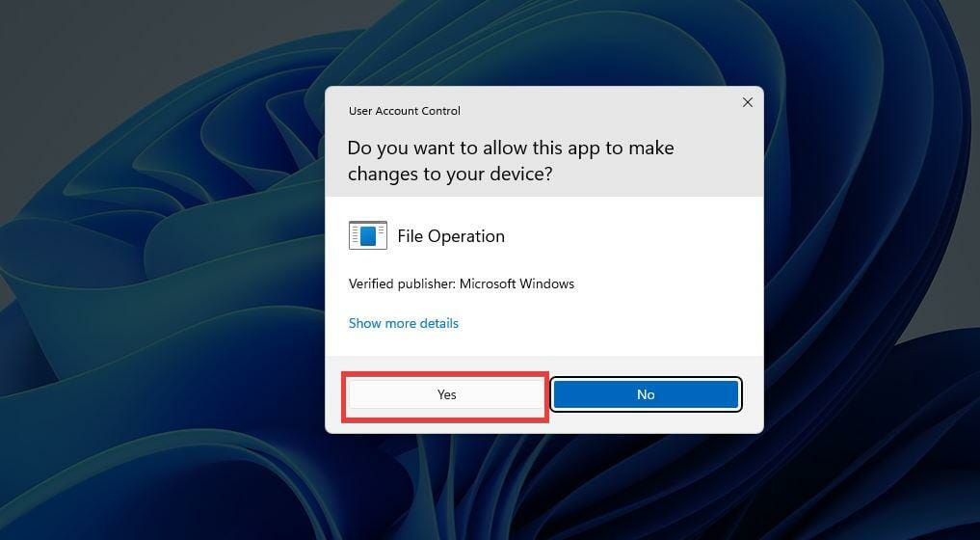Click the File Operation app icon
The width and height of the screenshot is (980, 540).
[367, 236]
